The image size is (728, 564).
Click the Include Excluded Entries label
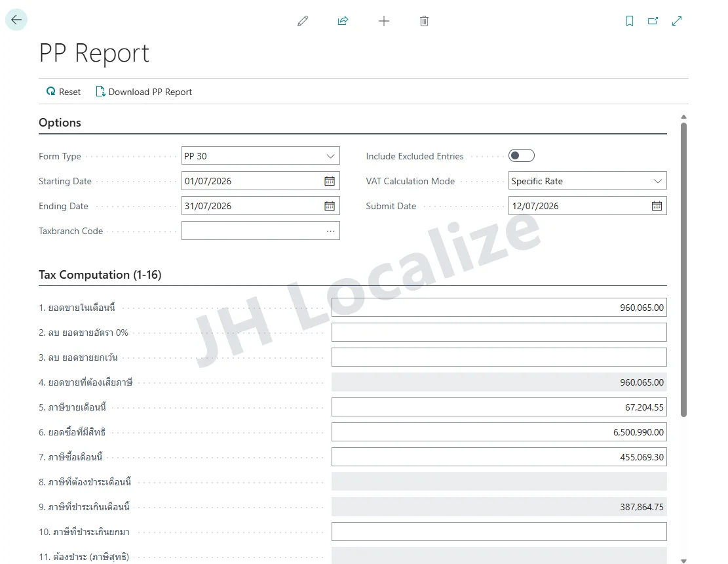(415, 156)
